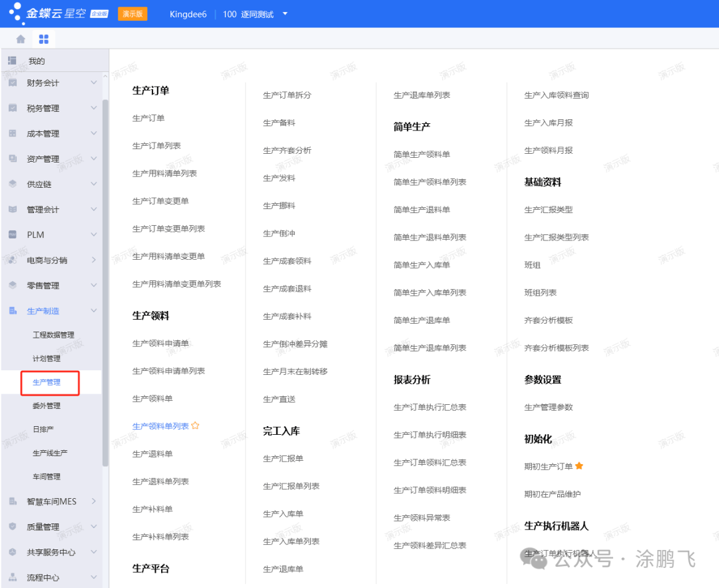Open 简单生产领料单 link
Viewport: 719px width, 588px height.
click(x=421, y=154)
